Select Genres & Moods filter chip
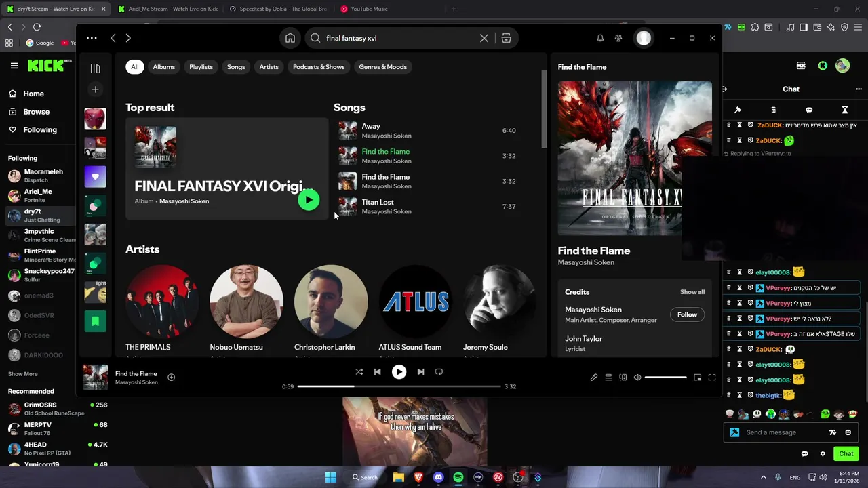The width and height of the screenshot is (868, 488). point(382,67)
